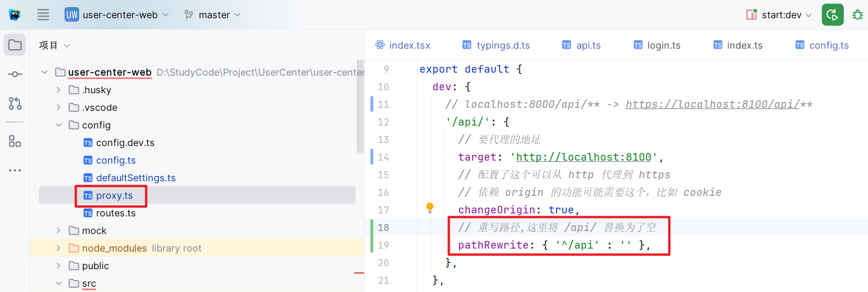Select routes.ts in the project tree
The height and width of the screenshot is (292, 868).
click(116, 213)
